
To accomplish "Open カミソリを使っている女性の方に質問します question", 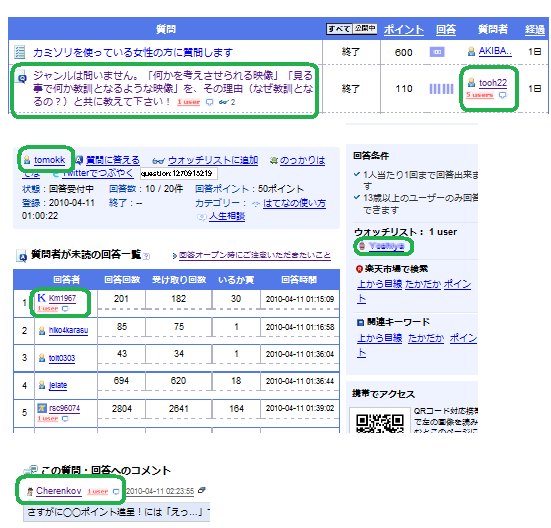I will pyautogui.click(x=133, y=52).
